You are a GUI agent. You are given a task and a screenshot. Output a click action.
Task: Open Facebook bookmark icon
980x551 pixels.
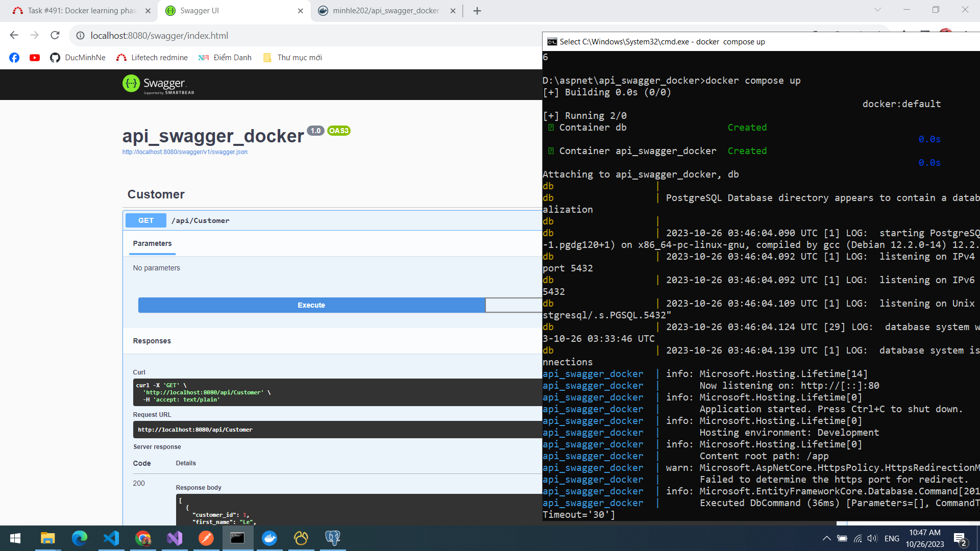coord(14,58)
